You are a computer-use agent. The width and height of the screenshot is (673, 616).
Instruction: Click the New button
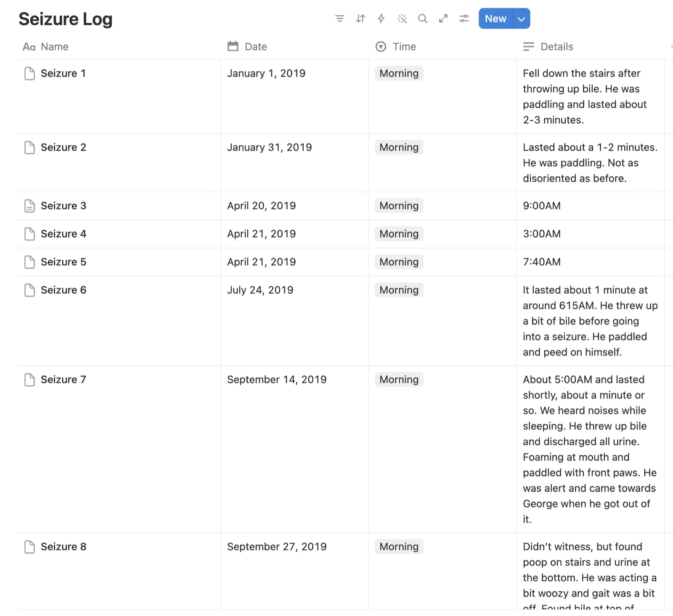pos(495,19)
